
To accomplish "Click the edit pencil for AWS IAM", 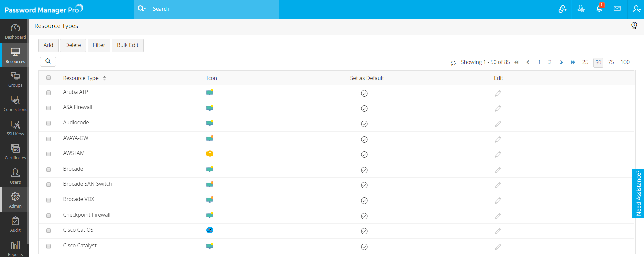I will pos(498,155).
